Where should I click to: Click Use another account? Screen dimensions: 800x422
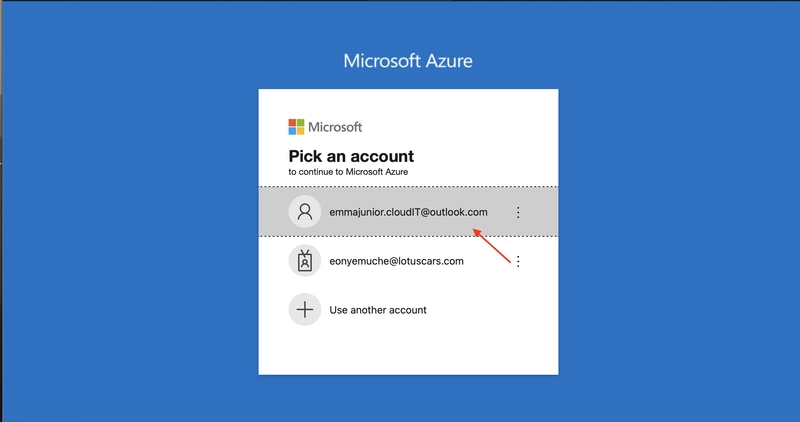point(408,310)
